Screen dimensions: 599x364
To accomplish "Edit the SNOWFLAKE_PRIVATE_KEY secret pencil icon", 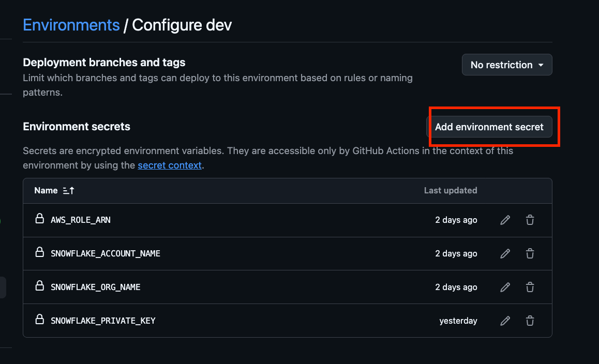I will [505, 321].
